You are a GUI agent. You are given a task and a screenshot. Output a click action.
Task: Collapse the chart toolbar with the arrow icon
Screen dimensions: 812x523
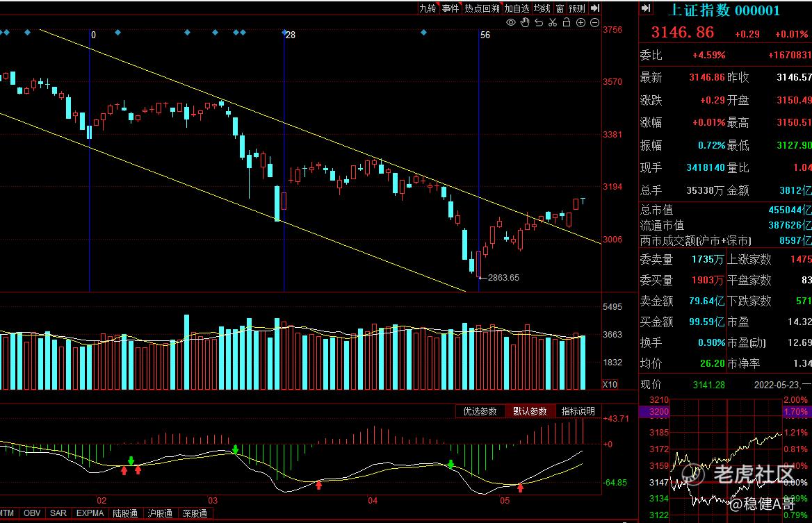tap(595, 8)
